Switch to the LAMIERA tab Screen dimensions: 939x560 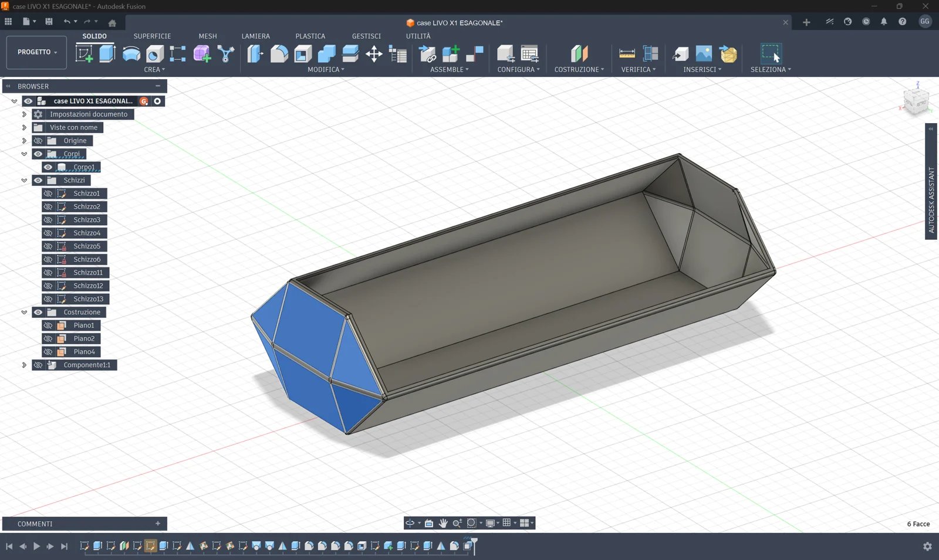pos(256,36)
